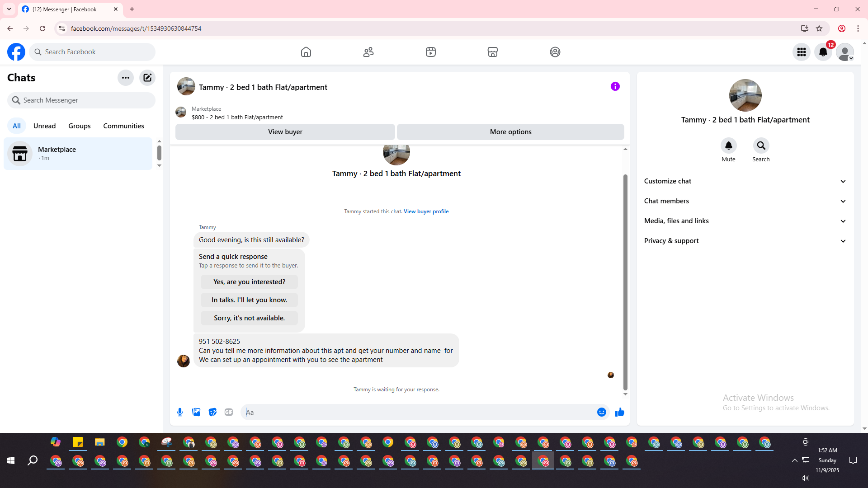The height and width of the screenshot is (488, 868).
Task: Expand the Chat members section
Action: 745,201
